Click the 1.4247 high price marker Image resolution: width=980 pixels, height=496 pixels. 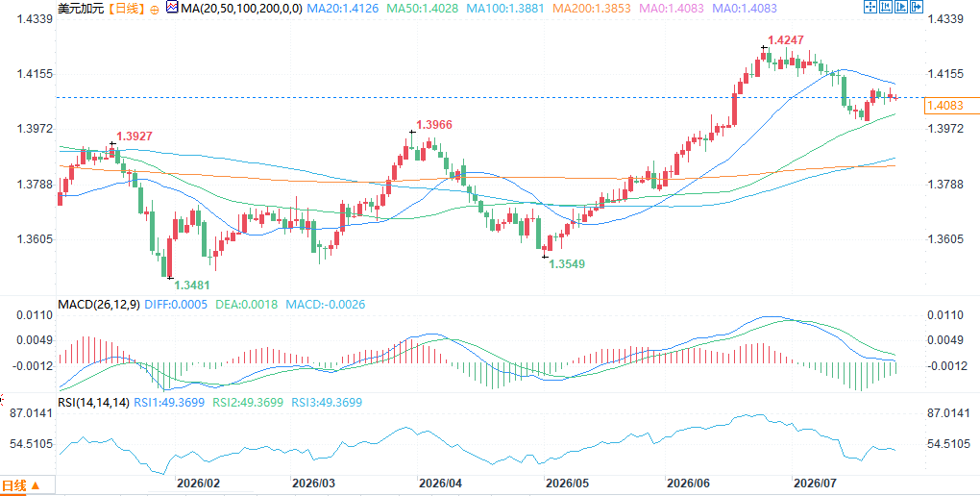(786, 40)
